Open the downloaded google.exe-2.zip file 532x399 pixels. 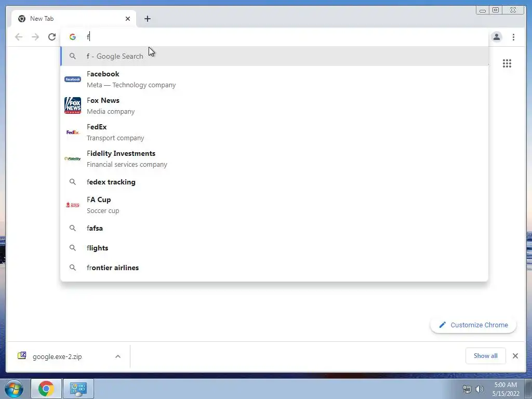click(57, 356)
